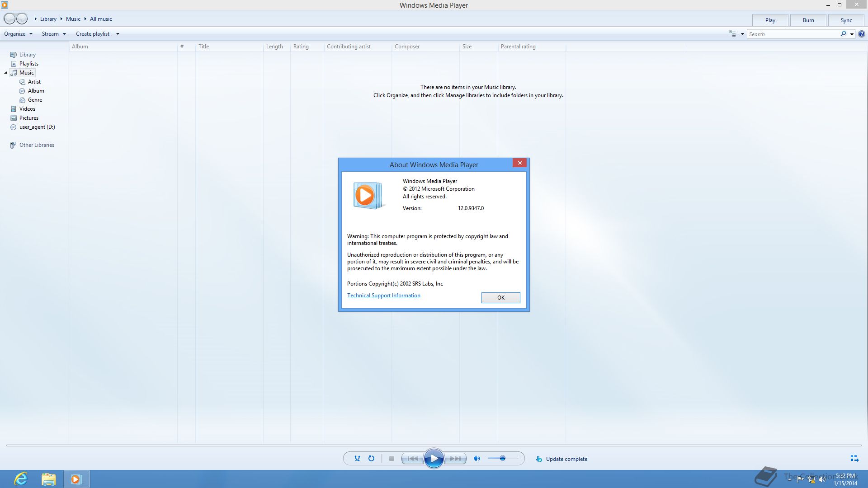The width and height of the screenshot is (868, 488).
Task: Click Create playlist button
Action: (93, 34)
